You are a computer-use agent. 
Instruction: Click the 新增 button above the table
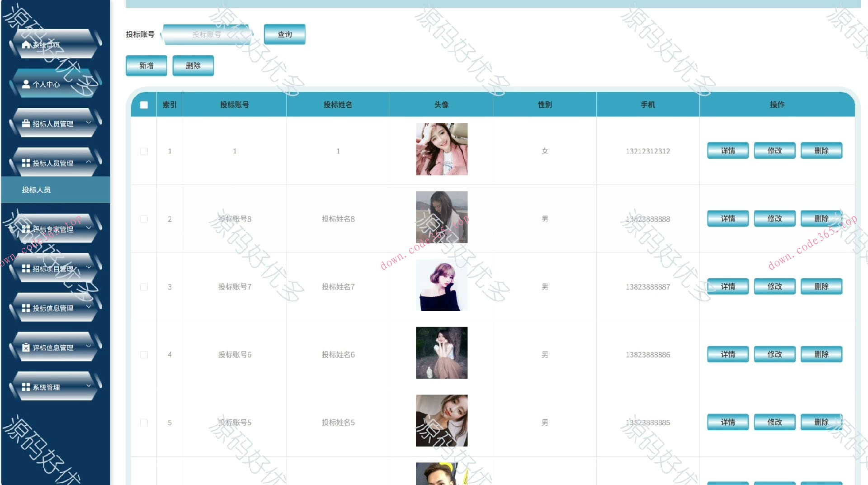pos(146,66)
